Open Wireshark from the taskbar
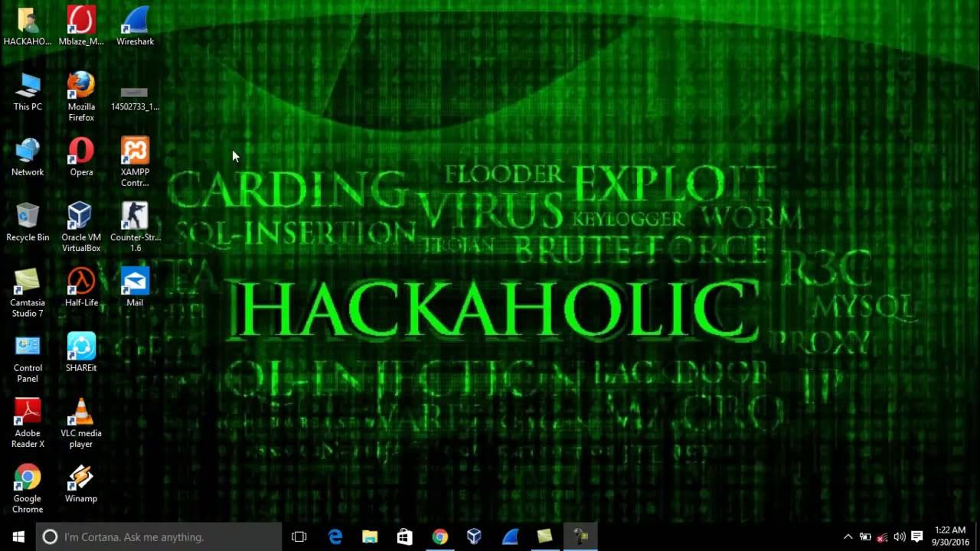980x551 pixels. 510,536
